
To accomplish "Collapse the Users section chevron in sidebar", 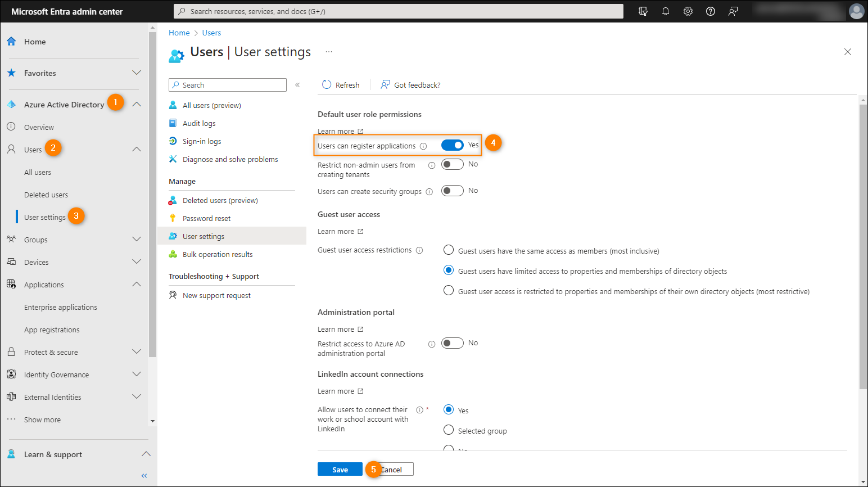I will tap(137, 149).
